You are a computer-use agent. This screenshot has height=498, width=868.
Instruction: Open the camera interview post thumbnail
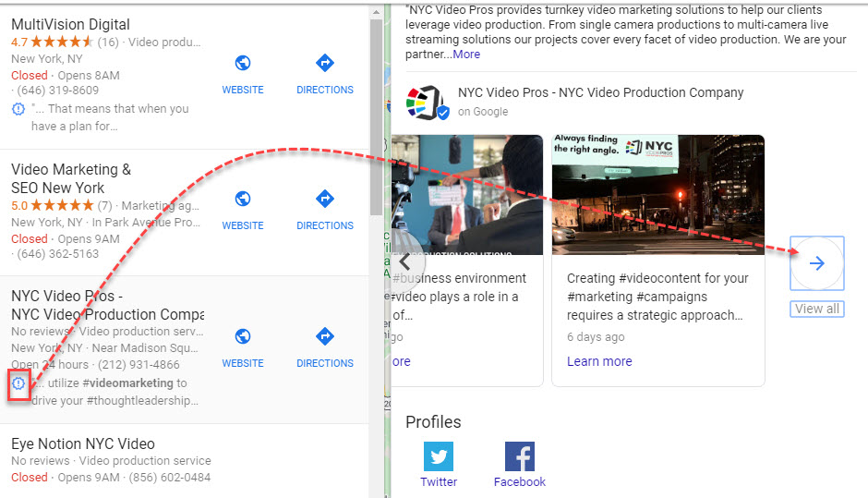tap(467, 195)
